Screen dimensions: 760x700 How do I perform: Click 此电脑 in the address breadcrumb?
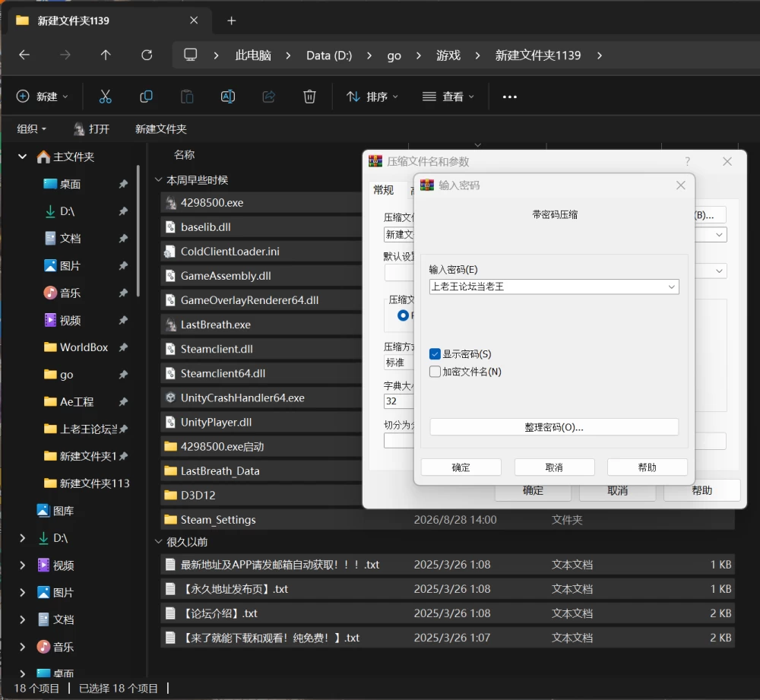[x=253, y=55]
